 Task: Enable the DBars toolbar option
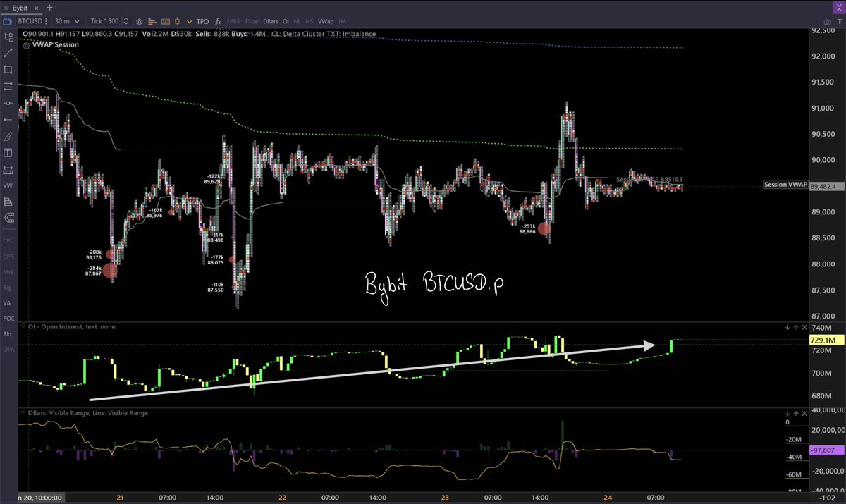(269, 21)
